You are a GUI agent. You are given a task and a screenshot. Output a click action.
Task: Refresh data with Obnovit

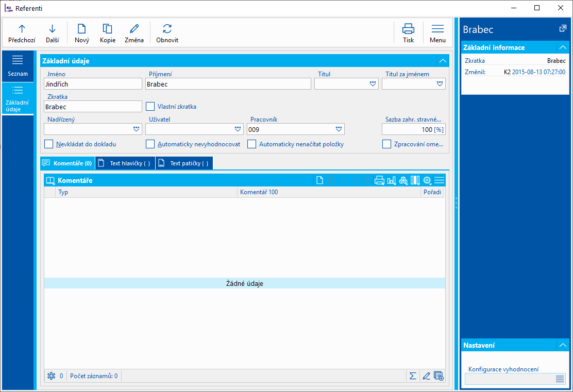pos(167,33)
